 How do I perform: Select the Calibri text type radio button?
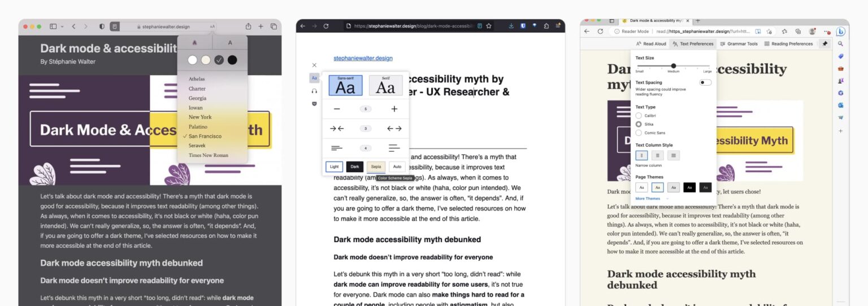[639, 116]
